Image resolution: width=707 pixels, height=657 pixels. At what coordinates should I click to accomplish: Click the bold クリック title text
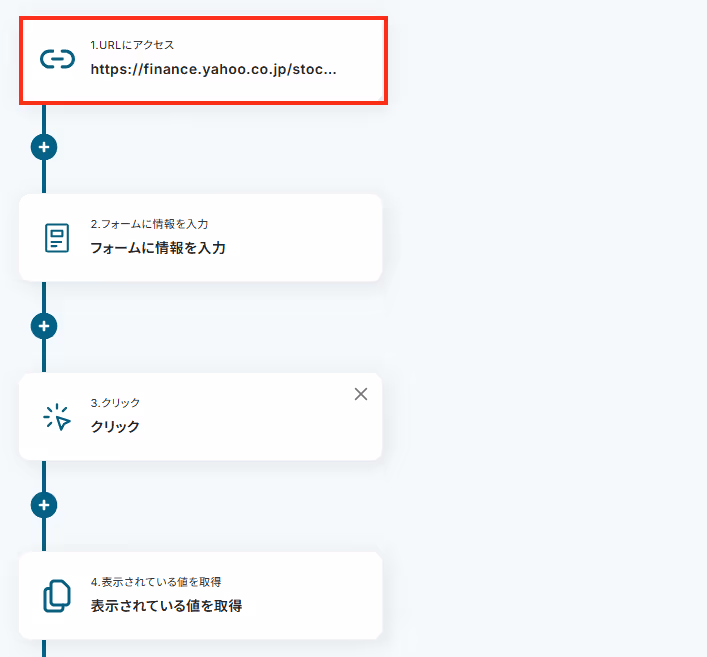115,427
